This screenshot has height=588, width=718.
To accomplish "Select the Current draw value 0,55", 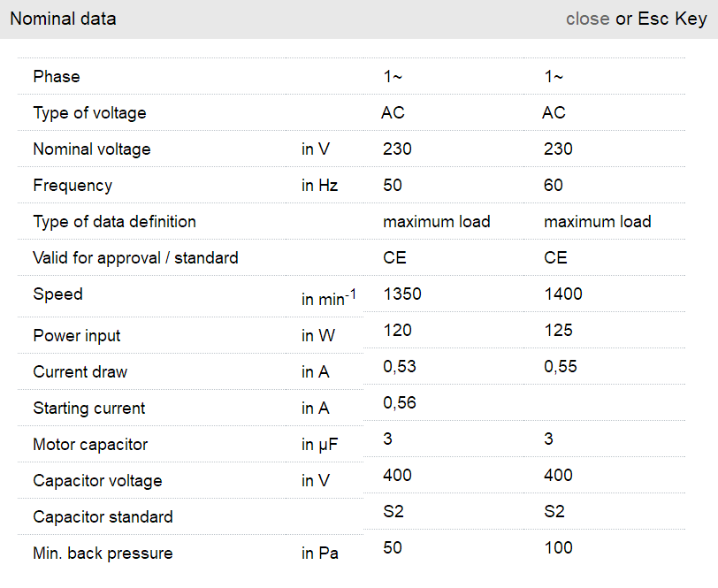I will (x=561, y=367).
